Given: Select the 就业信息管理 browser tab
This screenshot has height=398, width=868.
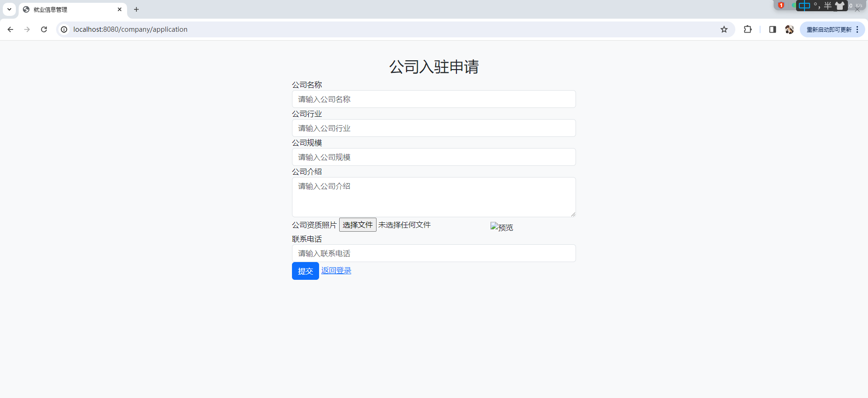Looking at the screenshot, I should pos(73,10).
